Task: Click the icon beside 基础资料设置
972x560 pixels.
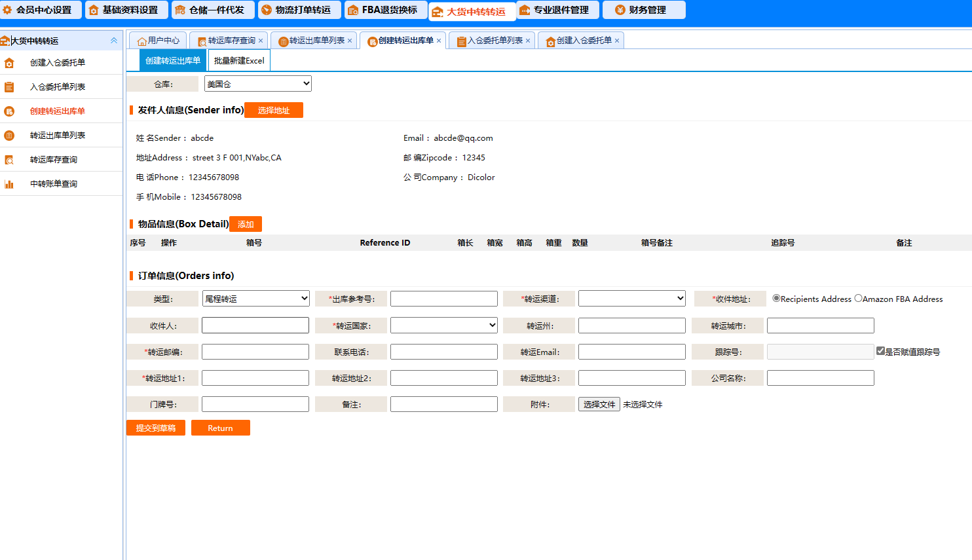Action: click(94, 10)
